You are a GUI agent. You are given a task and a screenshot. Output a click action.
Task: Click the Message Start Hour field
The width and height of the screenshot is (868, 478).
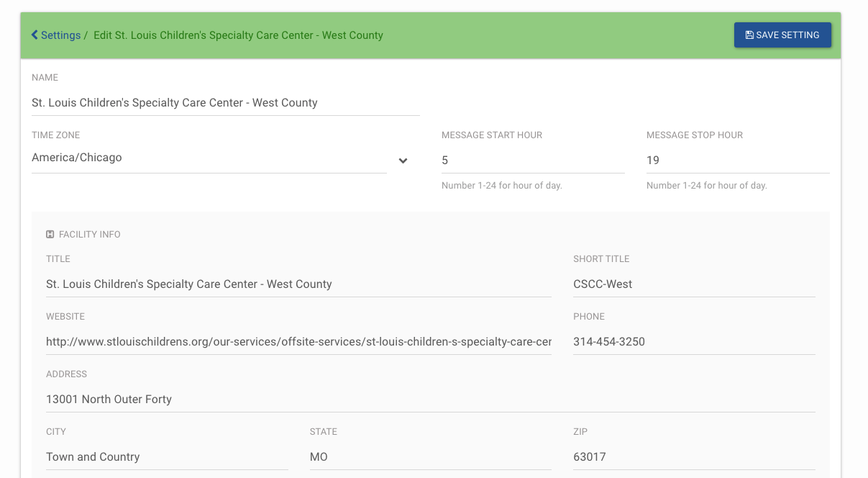click(532, 161)
